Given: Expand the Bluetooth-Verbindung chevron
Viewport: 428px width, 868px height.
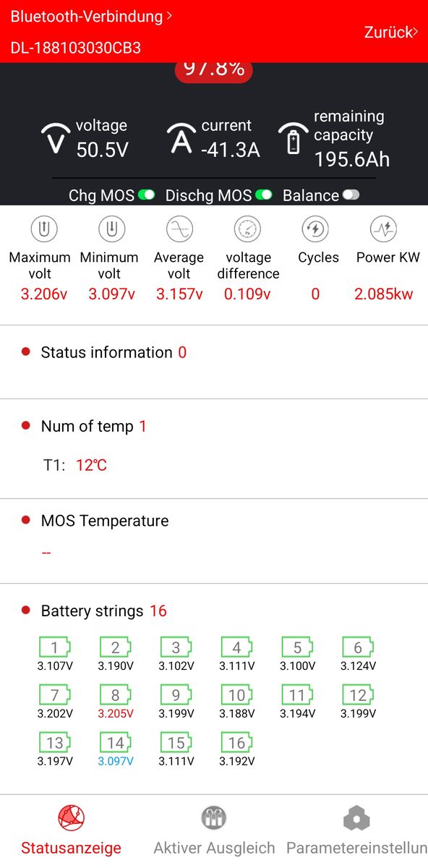Looking at the screenshot, I should tap(169, 14).
